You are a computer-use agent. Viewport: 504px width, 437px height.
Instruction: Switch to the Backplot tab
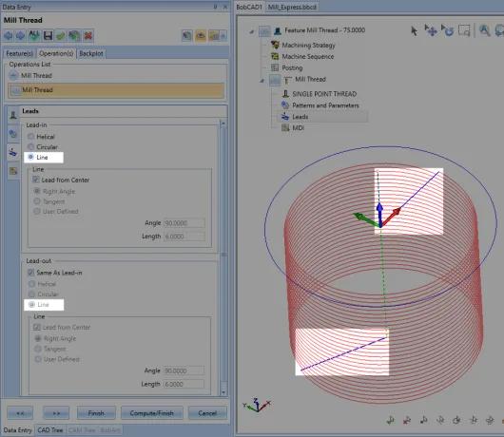pos(91,53)
